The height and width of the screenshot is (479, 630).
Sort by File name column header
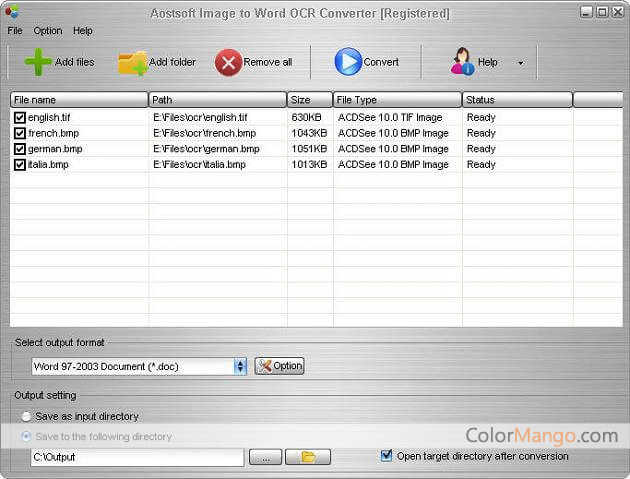(79, 100)
